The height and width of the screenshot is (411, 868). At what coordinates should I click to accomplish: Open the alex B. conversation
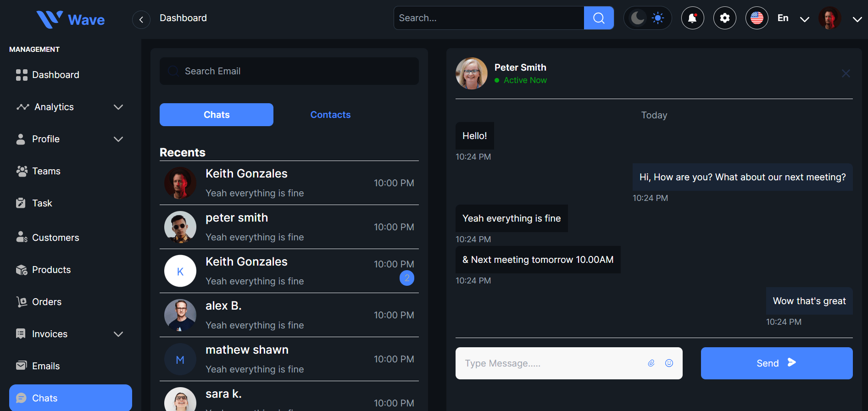[289, 315]
